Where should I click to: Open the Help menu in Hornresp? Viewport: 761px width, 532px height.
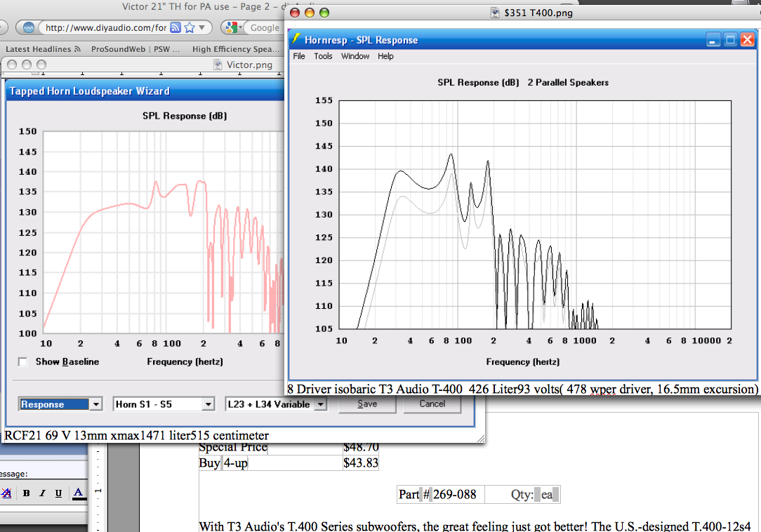pyautogui.click(x=385, y=56)
